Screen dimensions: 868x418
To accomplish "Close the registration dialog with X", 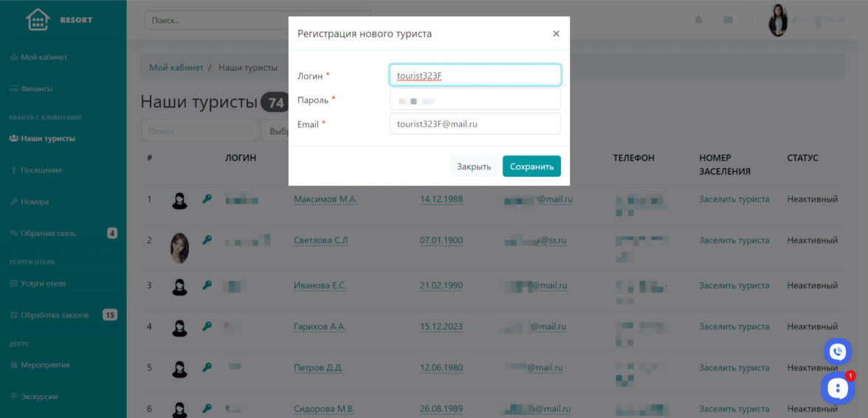I will point(556,34).
